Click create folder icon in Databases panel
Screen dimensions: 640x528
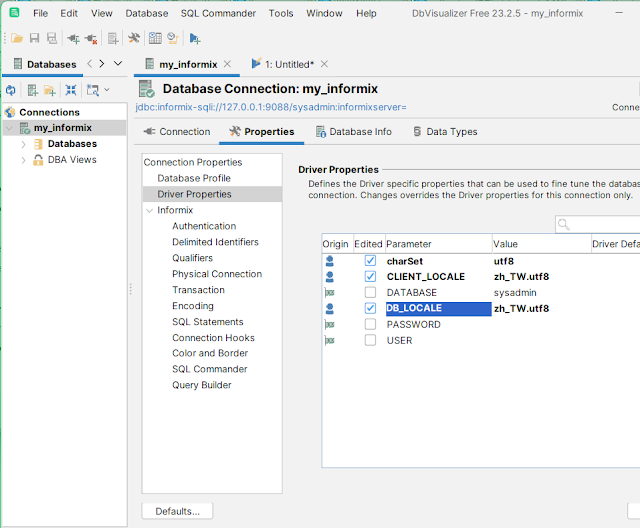50,90
